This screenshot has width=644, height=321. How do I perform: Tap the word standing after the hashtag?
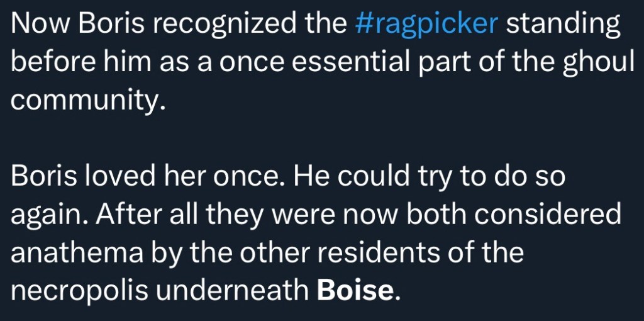tap(563, 25)
